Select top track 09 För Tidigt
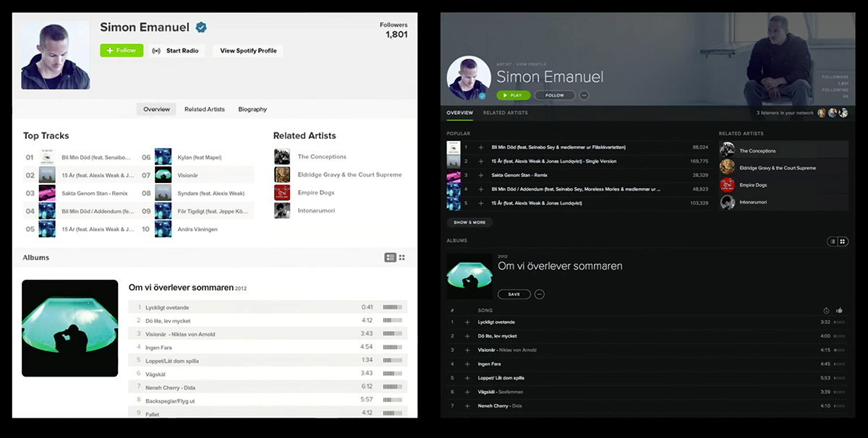868x438 pixels. point(197,211)
